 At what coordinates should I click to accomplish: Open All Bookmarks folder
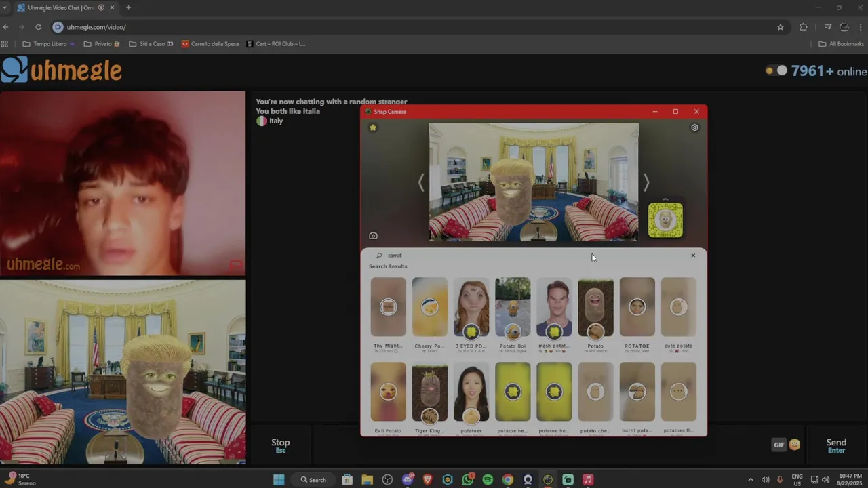coord(841,44)
